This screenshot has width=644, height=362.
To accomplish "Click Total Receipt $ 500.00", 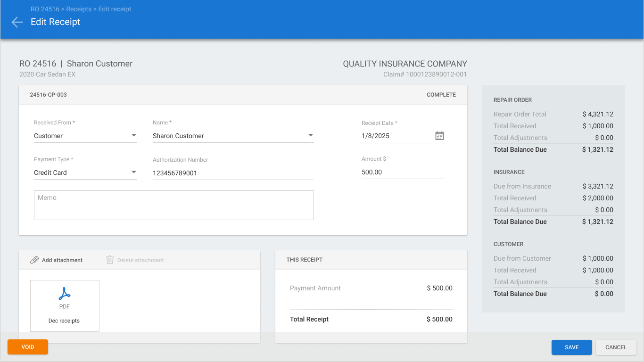I will (x=371, y=319).
